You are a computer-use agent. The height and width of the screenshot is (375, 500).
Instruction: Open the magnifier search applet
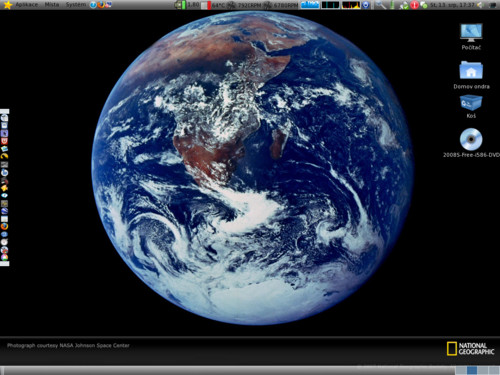pyautogui.click(x=380, y=5)
